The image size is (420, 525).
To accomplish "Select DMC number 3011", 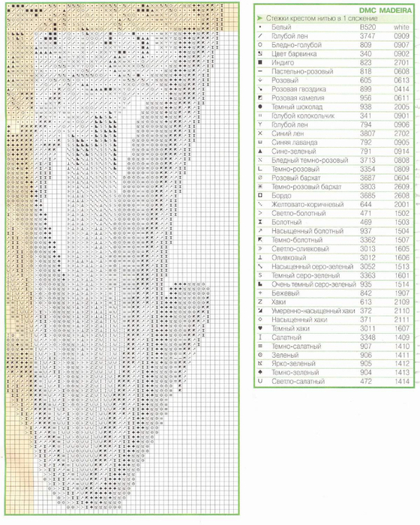I will point(367,328).
